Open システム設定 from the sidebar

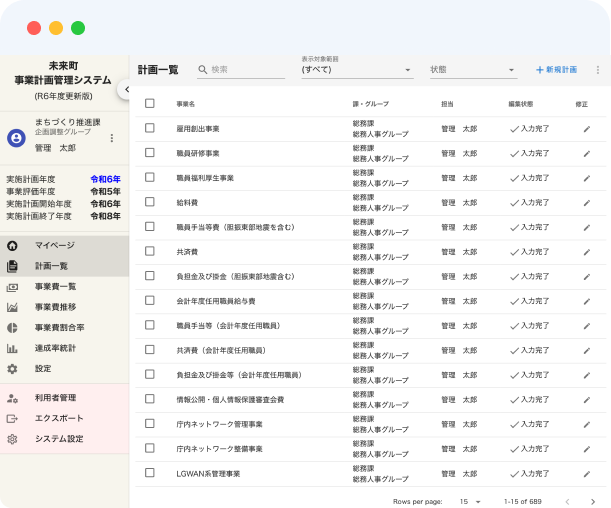point(59,439)
